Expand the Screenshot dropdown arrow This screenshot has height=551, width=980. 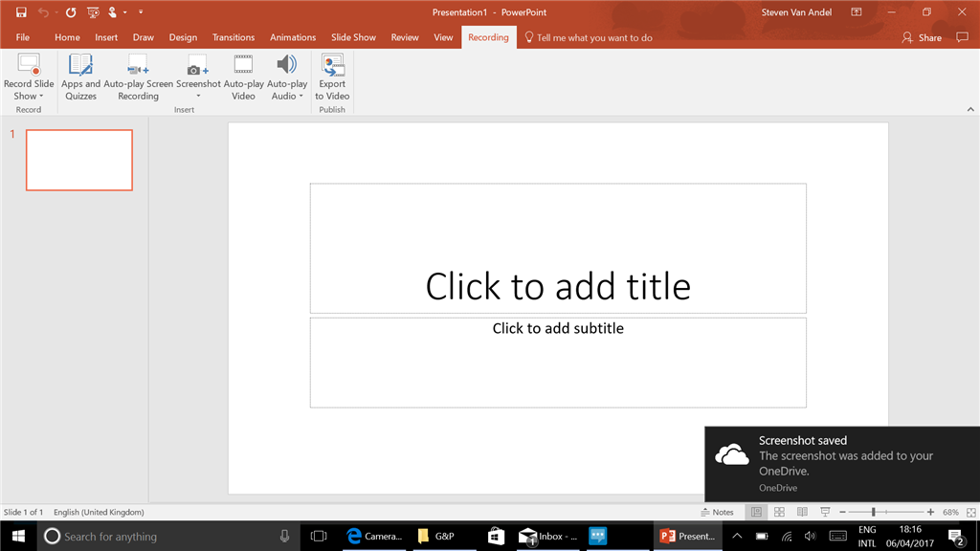198,97
